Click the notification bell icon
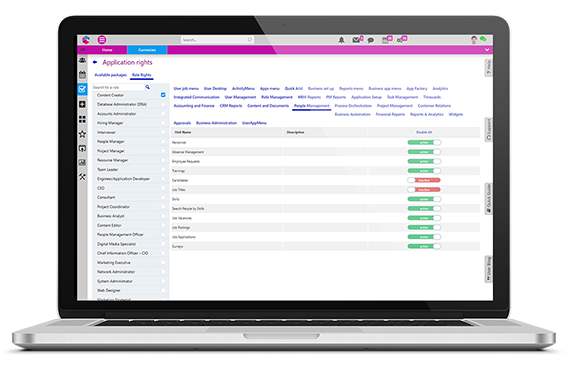The image size is (570, 383). pos(341,40)
